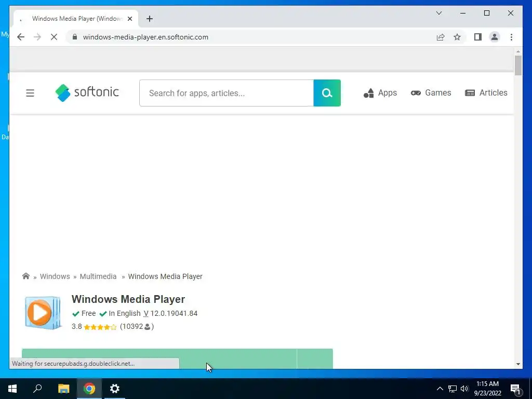Click the Windows Media Player heading
Viewport: 532px width, 399px height.
128,299
